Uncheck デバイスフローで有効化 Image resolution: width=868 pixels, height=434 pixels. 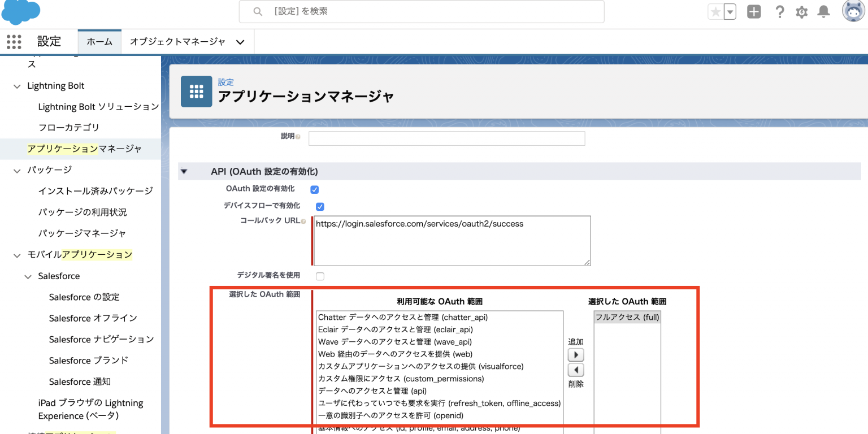(x=320, y=207)
